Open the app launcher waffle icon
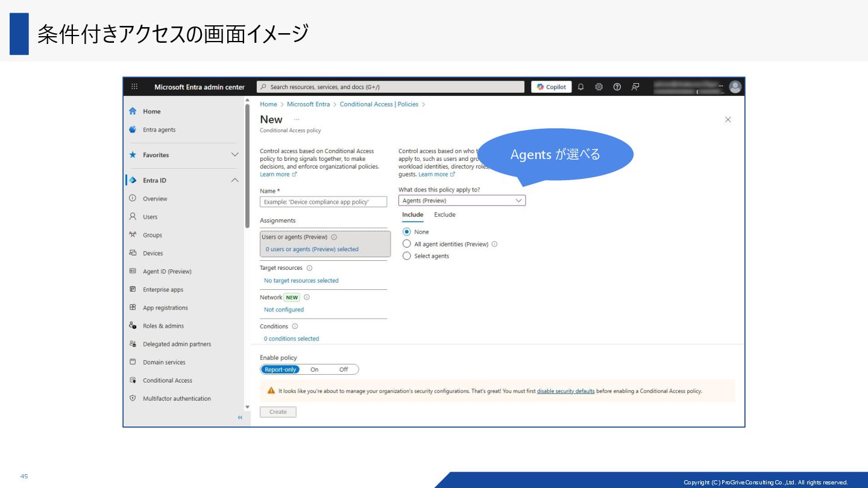 point(134,87)
